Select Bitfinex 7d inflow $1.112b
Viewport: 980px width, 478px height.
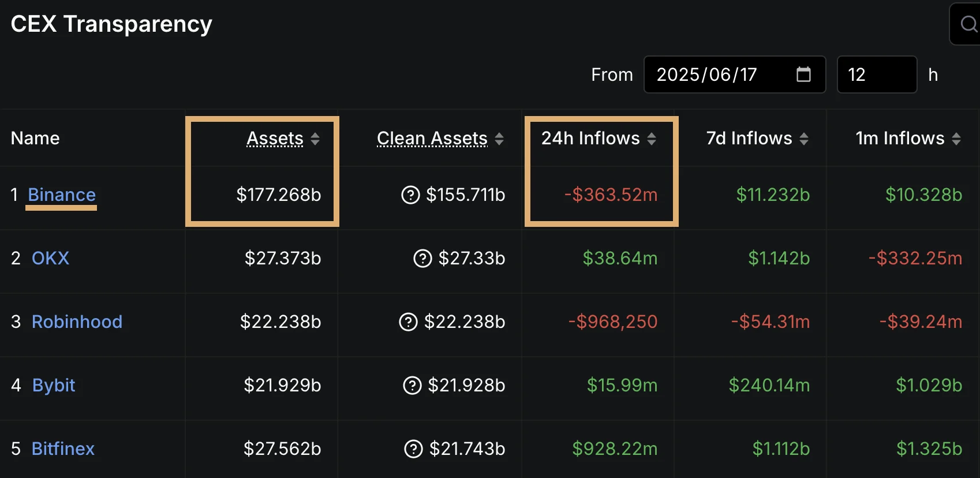pos(781,449)
